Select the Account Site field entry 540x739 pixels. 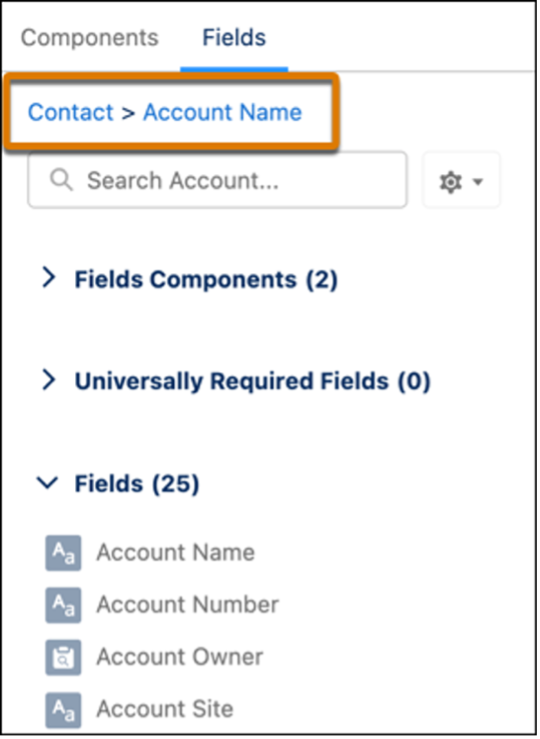(165, 710)
